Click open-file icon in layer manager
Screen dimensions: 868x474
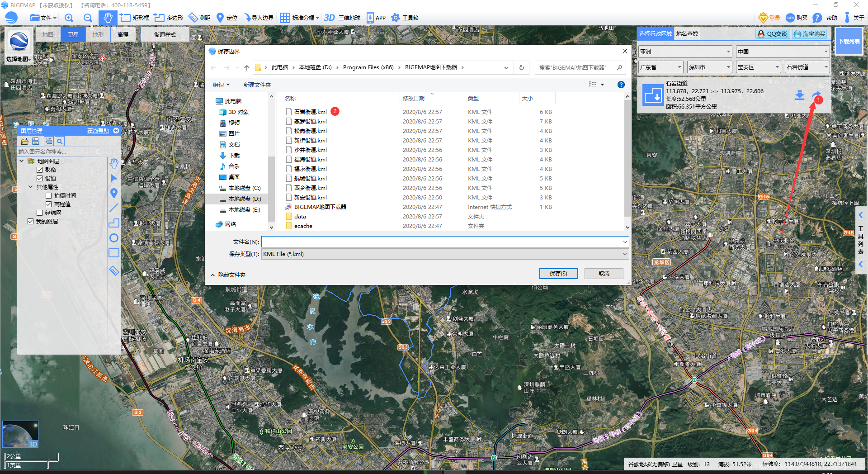click(x=24, y=141)
